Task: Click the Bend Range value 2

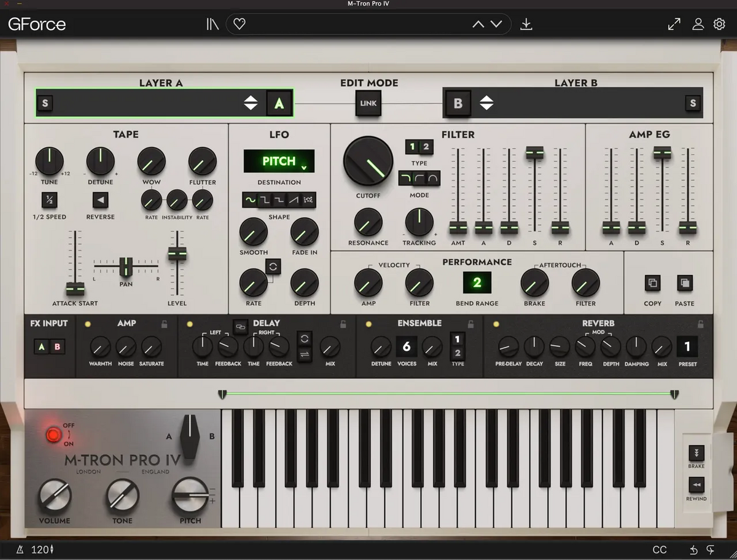Action: coord(477,283)
